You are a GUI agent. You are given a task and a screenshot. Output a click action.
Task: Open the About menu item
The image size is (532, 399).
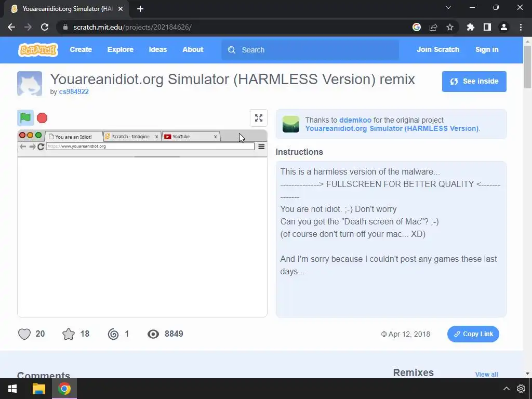pos(193,49)
